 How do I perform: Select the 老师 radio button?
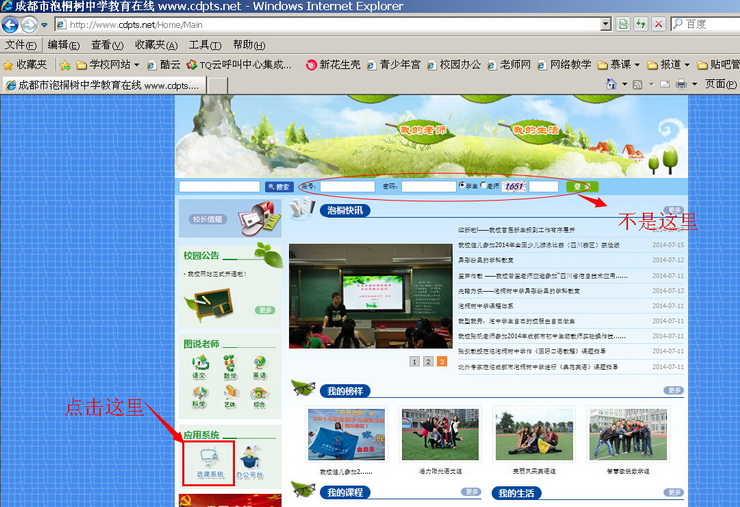(x=482, y=186)
